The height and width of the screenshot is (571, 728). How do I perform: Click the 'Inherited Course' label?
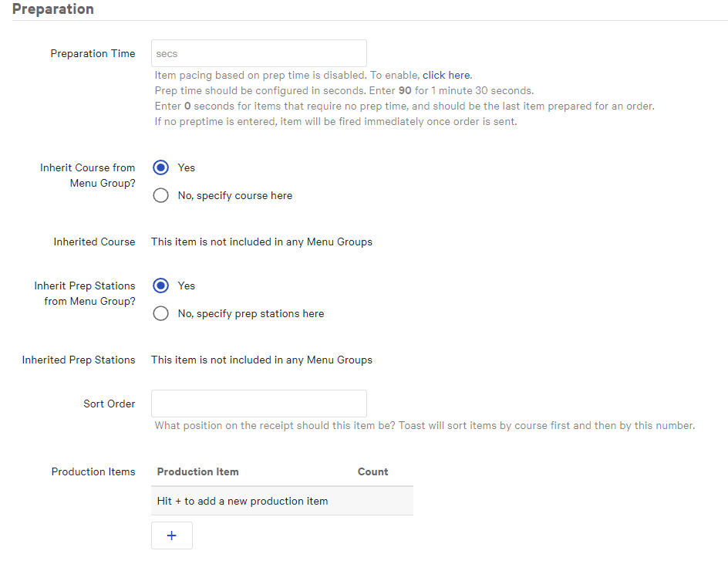(x=94, y=242)
